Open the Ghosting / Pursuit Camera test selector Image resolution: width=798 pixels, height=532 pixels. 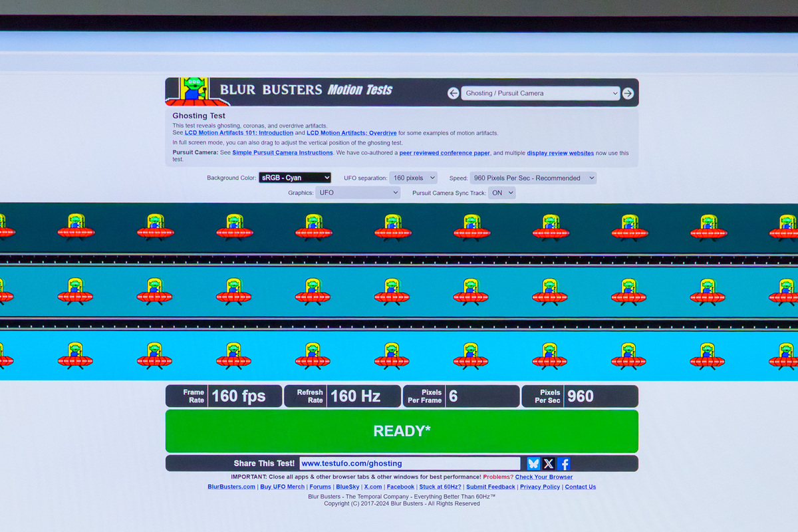[541, 93]
